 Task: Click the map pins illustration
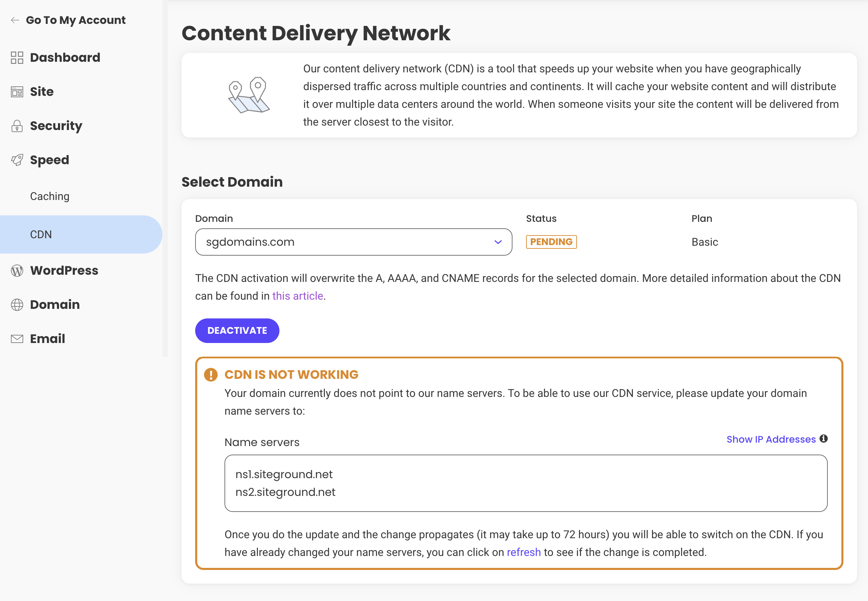point(249,95)
